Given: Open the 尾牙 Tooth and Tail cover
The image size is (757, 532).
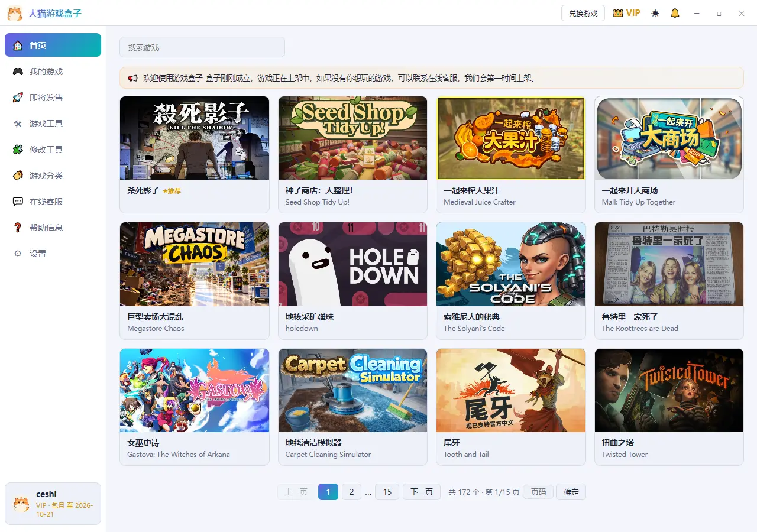Looking at the screenshot, I should pos(511,390).
